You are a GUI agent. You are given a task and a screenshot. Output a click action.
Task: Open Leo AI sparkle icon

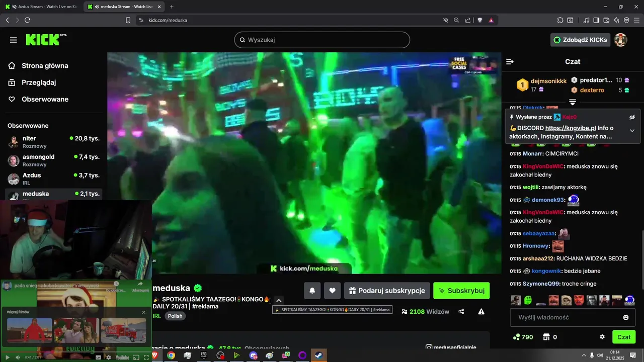(616, 20)
